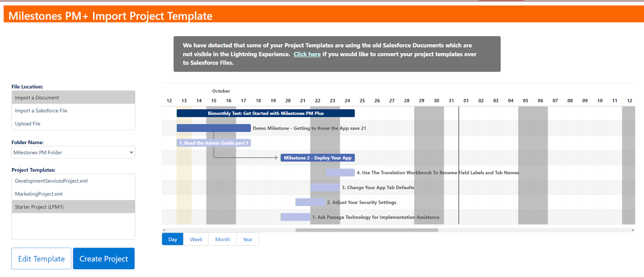The height and width of the screenshot is (277, 644).
Task: Select Starter Project (LPM1) template
Action: click(x=73, y=207)
